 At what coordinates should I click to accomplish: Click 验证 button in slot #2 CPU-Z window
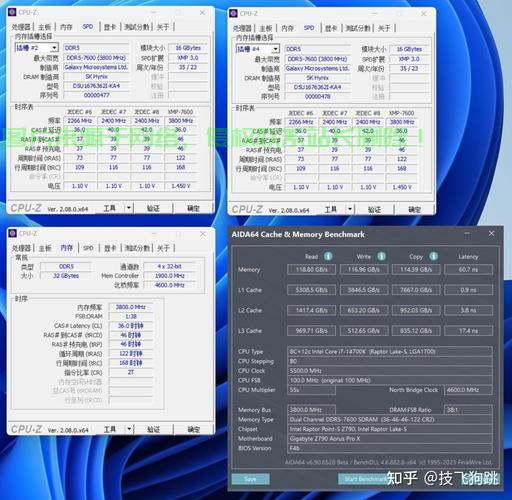coord(153,208)
